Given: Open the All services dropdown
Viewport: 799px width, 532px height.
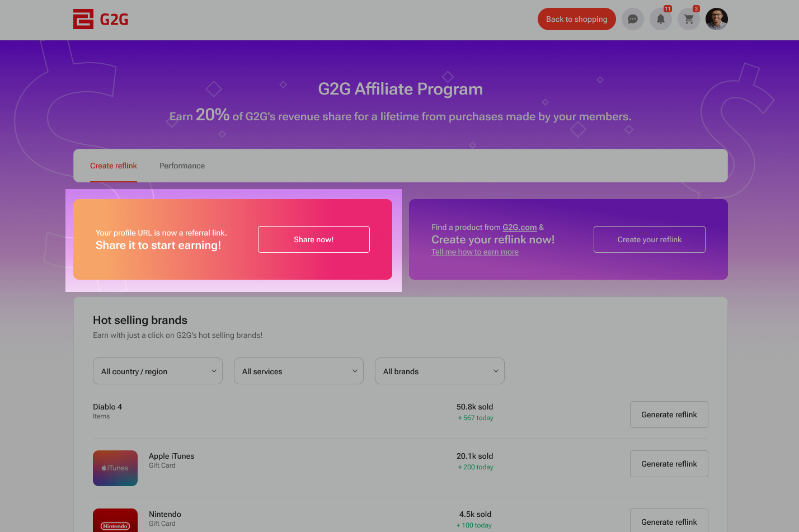Looking at the screenshot, I should tap(298, 370).
